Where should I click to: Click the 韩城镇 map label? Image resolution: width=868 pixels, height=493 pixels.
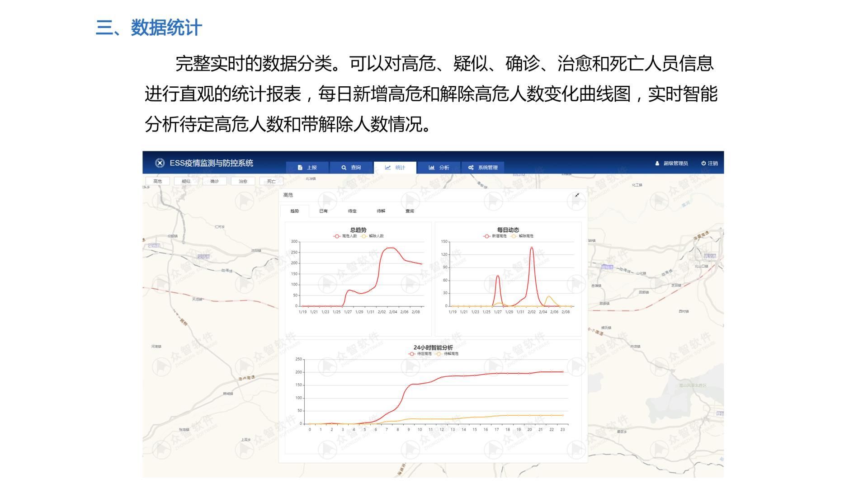(228, 394)
